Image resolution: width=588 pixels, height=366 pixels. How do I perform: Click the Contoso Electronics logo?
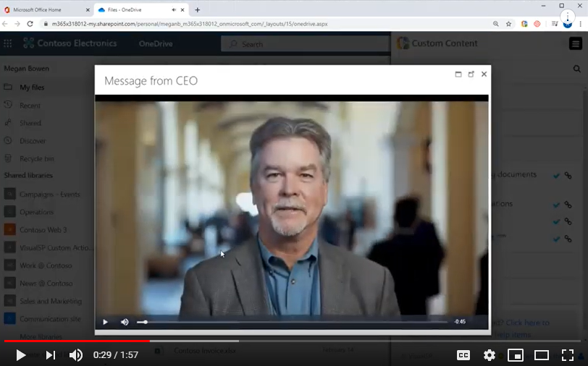[x=70, y=43]
